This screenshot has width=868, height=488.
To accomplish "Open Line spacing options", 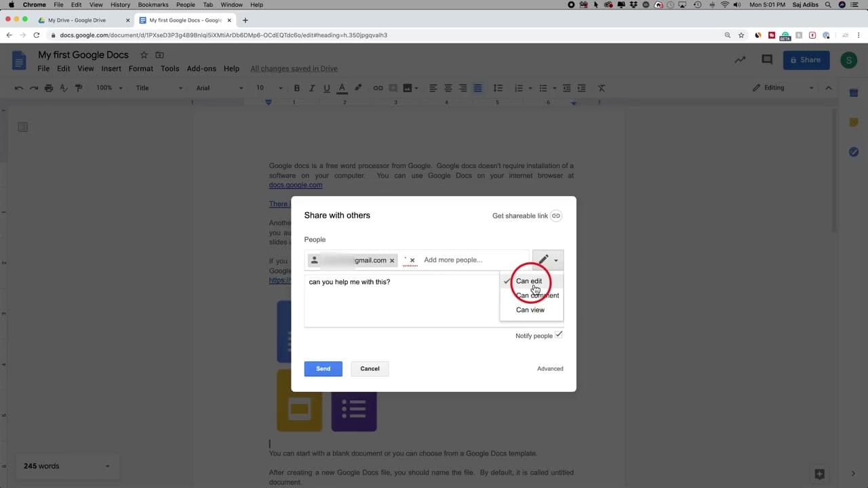I will click(498, 88).
